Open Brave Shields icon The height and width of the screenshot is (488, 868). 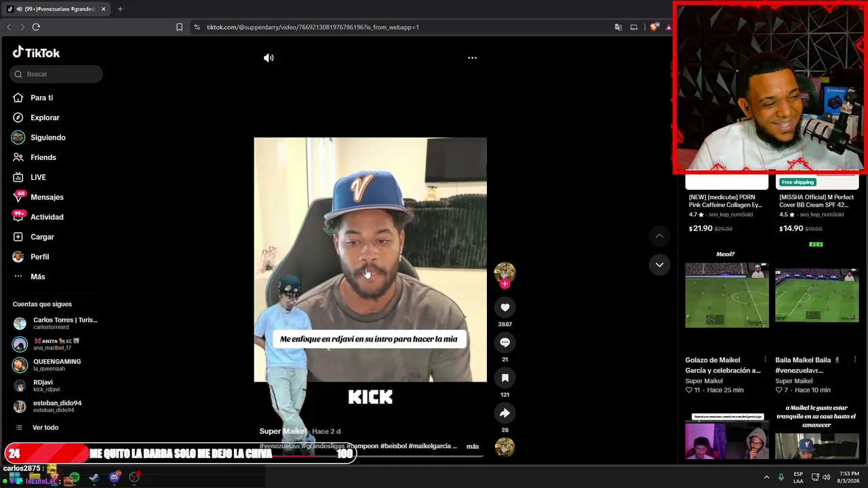654,27
